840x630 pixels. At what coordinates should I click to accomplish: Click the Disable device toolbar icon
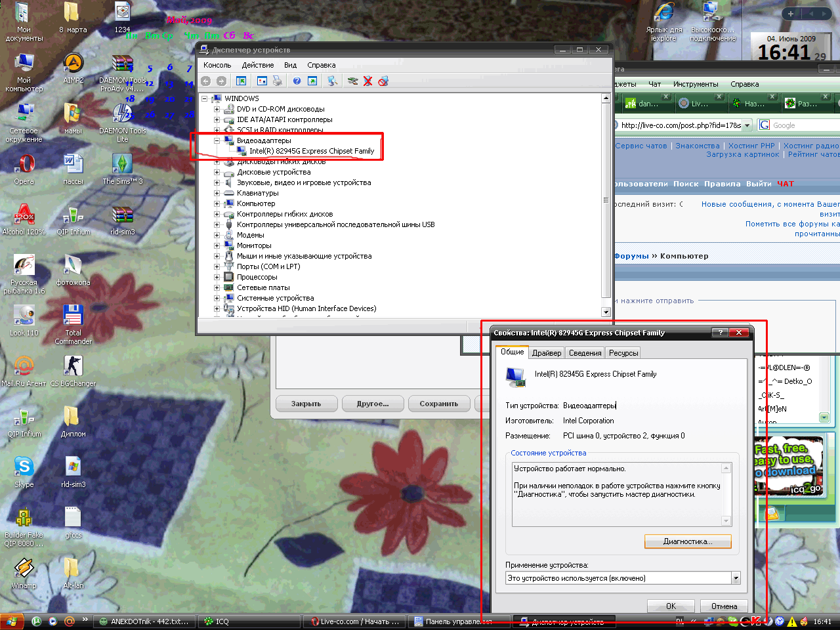pyautogui.click(x=383, y=81)
